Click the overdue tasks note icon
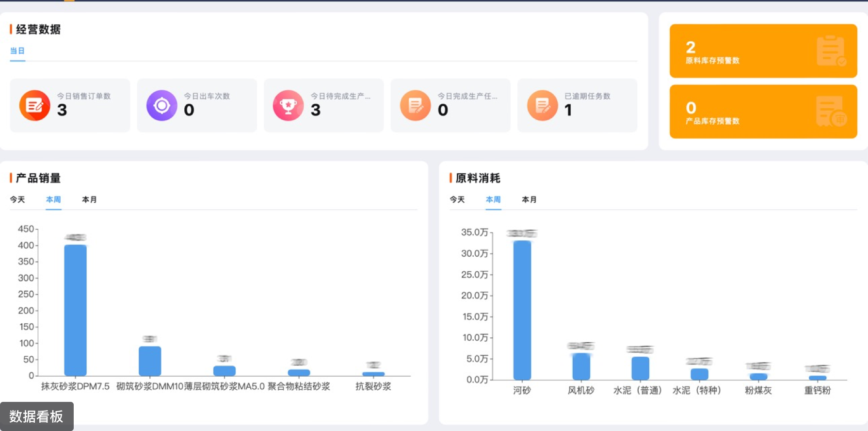This screenshot has width=868, height=431. [543, 105]
